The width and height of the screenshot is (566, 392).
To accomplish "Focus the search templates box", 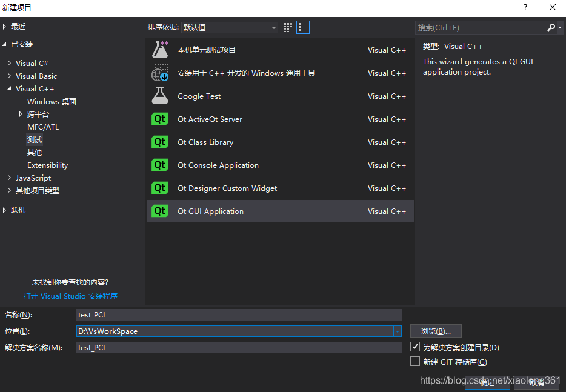I will (x=481, y=27).
